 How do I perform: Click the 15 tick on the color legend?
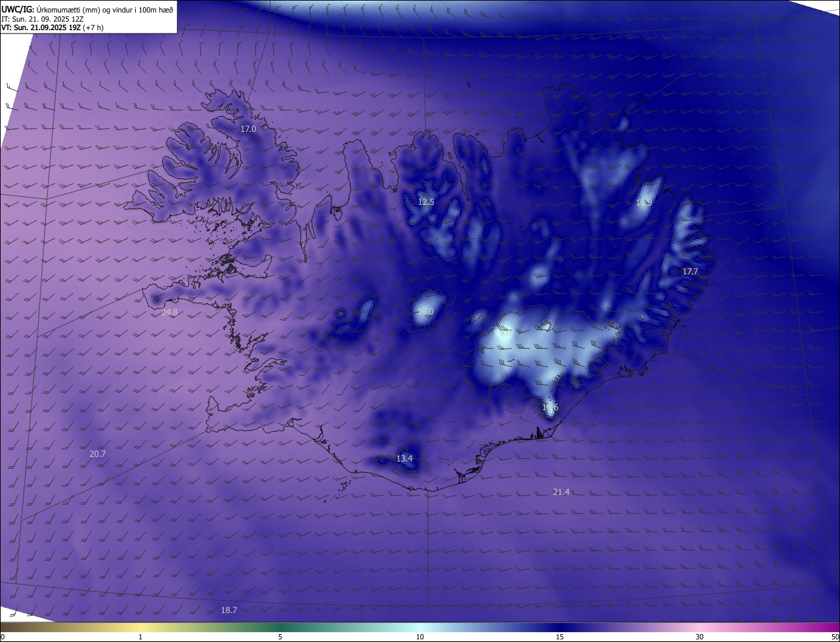click(x=560, y=637)
